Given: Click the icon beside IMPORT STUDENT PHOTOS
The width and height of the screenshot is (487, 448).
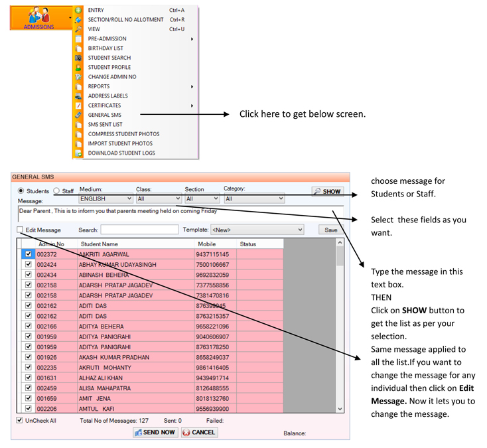Looking at the screenshot, I should click(x=78, y=143).
